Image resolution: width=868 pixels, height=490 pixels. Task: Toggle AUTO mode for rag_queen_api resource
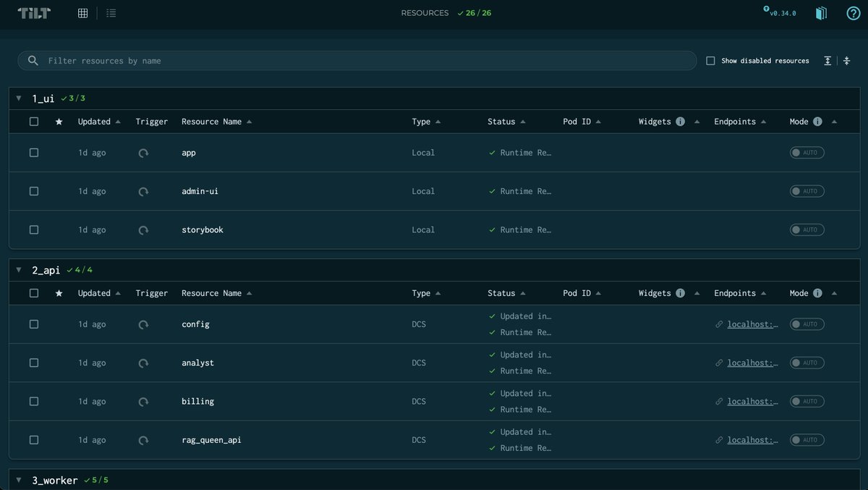807,439
